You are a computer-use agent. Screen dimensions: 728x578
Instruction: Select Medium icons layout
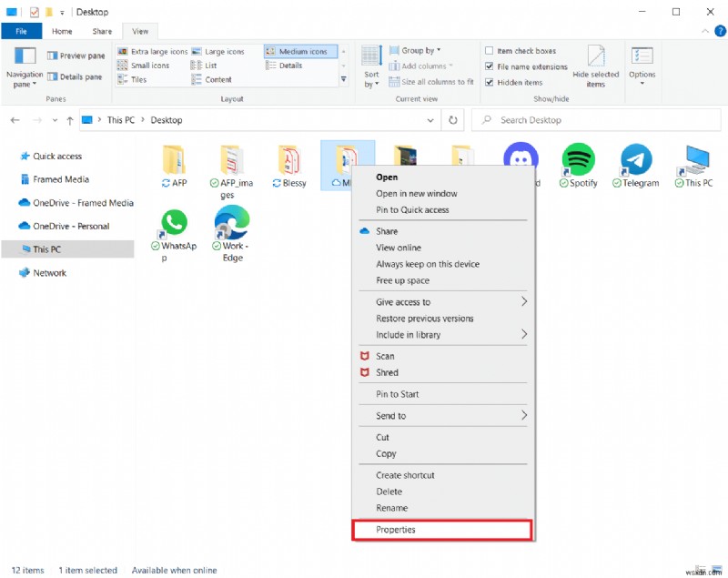click(300, 52)
